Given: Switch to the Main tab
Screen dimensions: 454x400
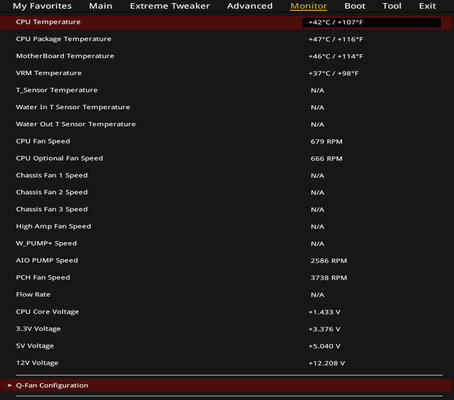Looking at the screenshot, I should click(x=101, y=6).
